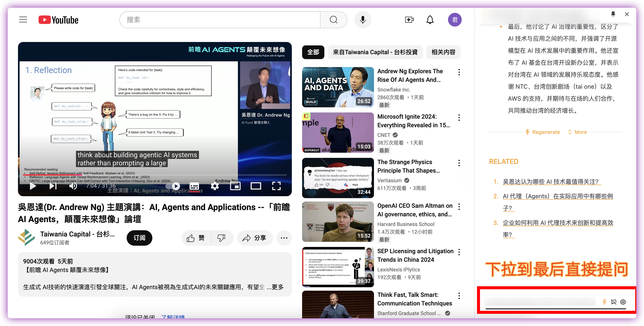This screenshot has width=644, height=326.
Task: Skip to the next video
Action: pos(53,186)
